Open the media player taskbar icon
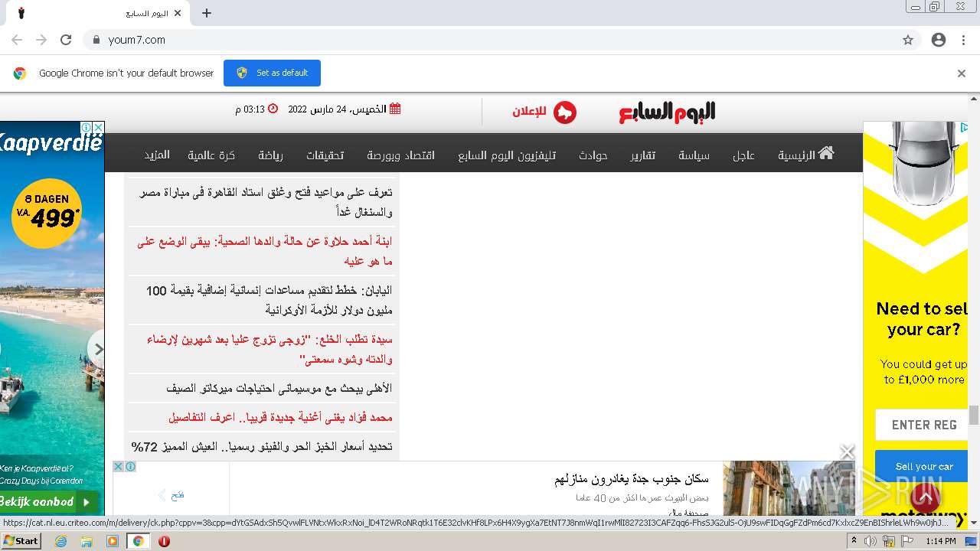Image resolution: width=980 pixels, height=551 pixels. [x=113, y=541]
